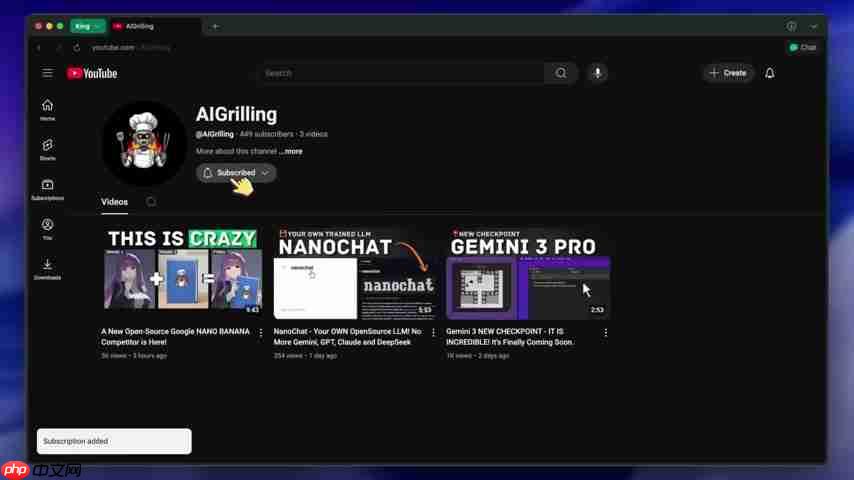This screenshot has width=854, height=480.
Task: Open Subscriptions in the sidebar
Action: click(x=47, y=189)
